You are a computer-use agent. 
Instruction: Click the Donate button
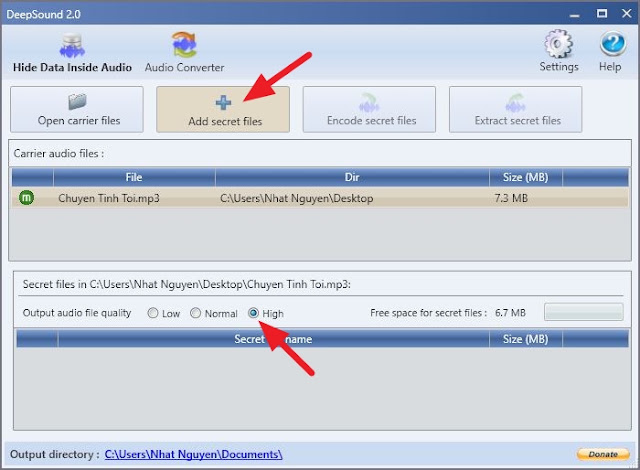[x=603, y=454]
